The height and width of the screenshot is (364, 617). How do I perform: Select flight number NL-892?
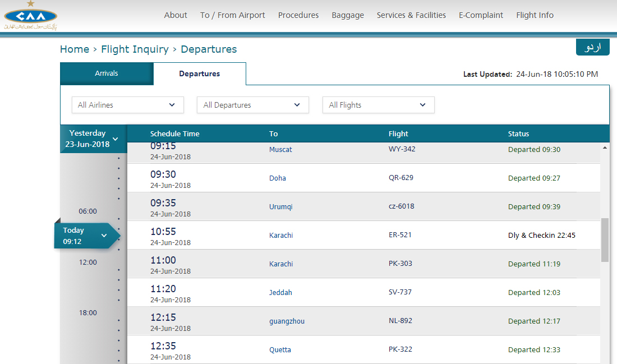click(400, 321)
